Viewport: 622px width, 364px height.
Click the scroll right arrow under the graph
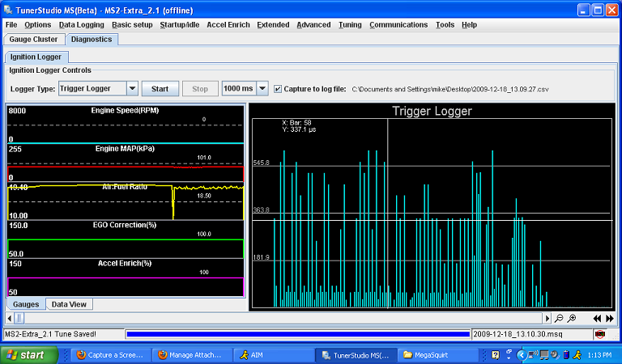548,319
